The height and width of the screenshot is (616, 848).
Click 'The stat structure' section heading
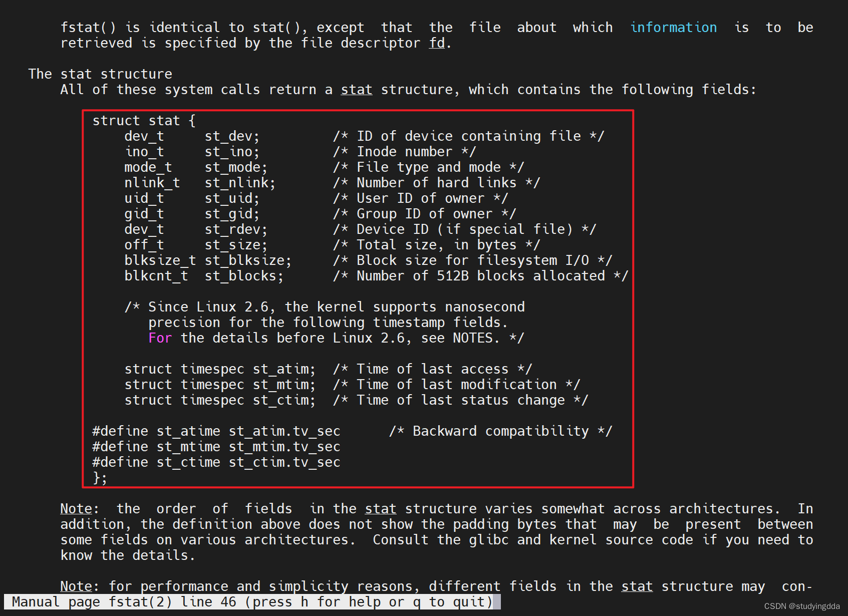(100, 74)
